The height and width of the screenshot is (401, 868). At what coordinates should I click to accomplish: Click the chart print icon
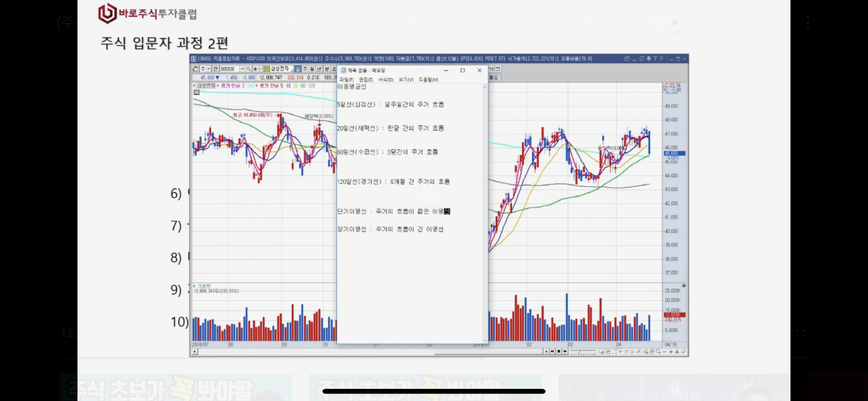pos(652,351)
